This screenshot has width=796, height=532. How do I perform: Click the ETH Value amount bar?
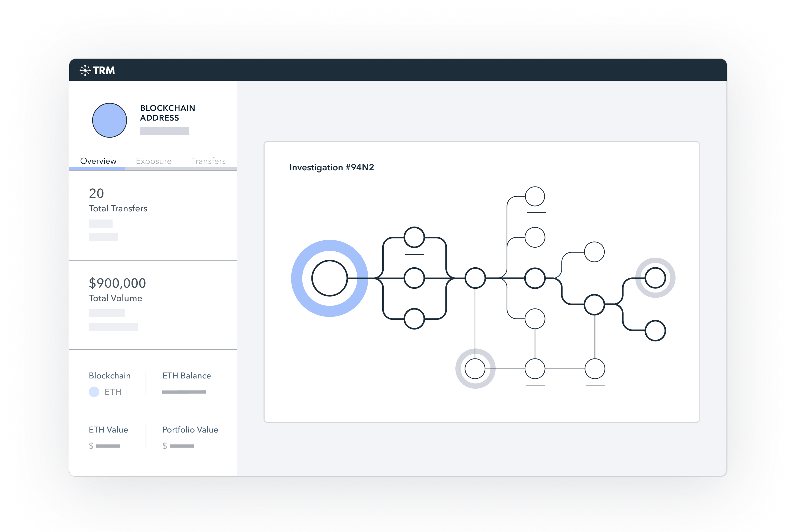coord(108,446)
